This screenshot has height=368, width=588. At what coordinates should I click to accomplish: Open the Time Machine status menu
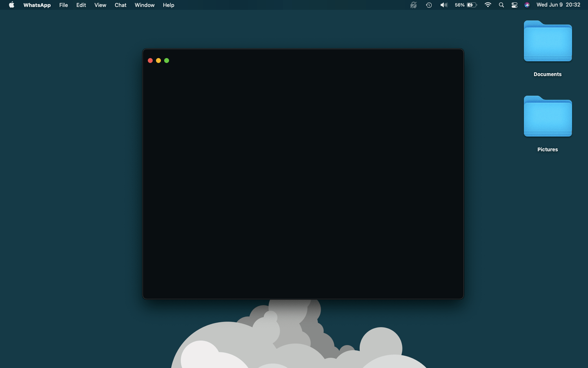click(x=429, y=5)
